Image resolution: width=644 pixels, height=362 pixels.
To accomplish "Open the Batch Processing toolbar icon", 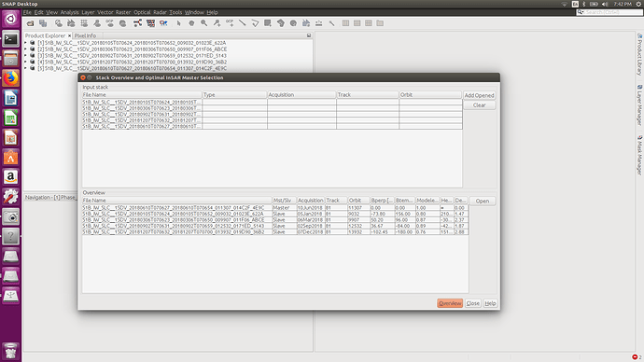I will point(150,23).
